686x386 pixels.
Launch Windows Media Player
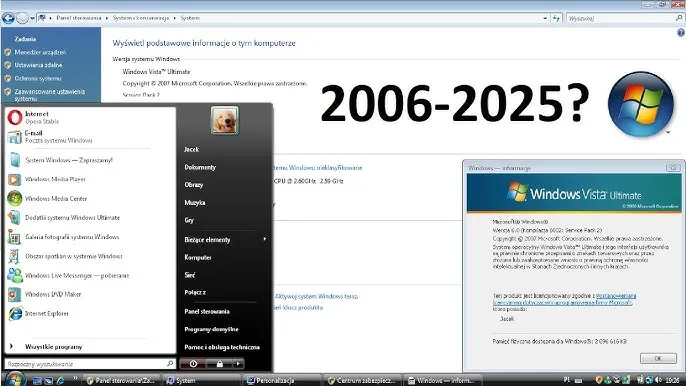[90, 179]
